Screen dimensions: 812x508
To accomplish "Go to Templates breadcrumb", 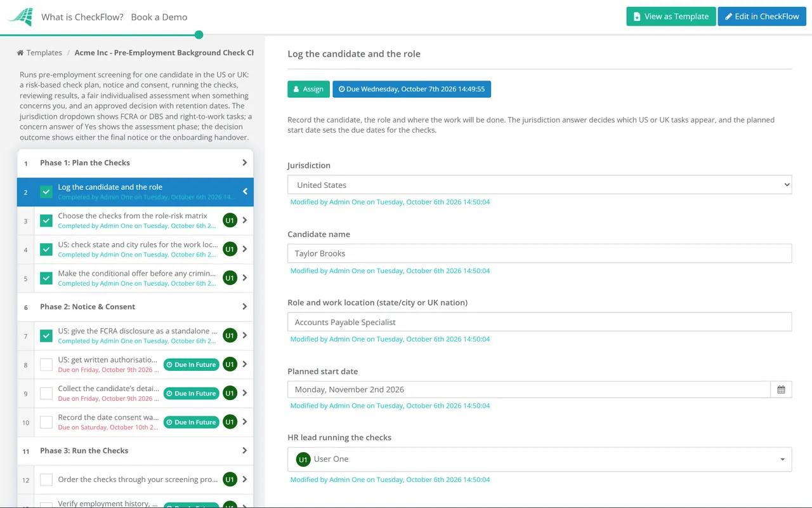I will click(x=44, y=53).
